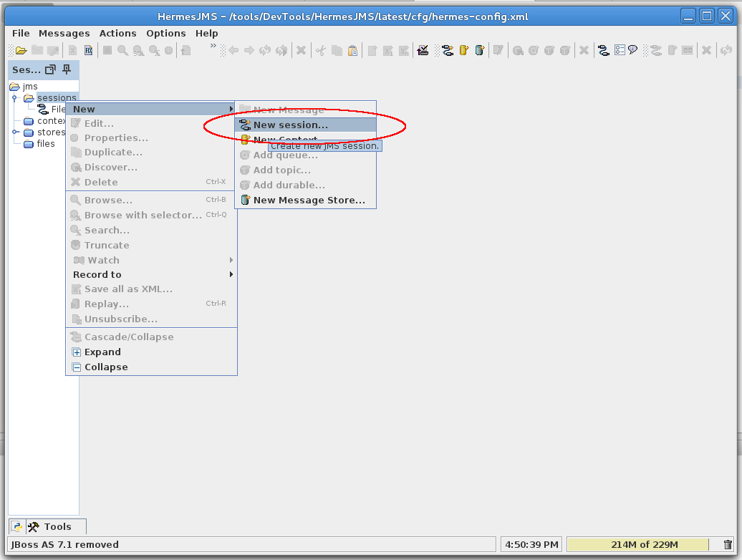Click the browse magnifier toolbar icon

point(122,50)
